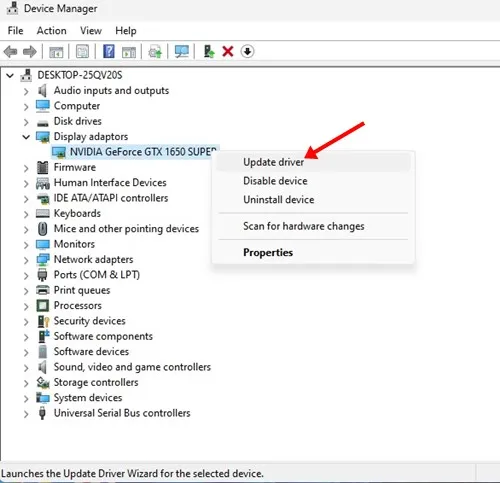Expand the Network adapters category
The height and width of the screenshot is (483, 500).
[26, 260]
